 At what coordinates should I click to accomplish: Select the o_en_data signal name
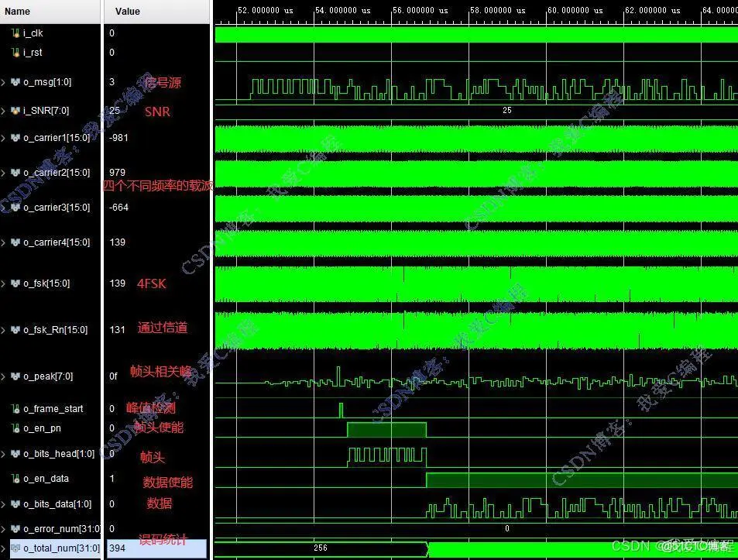pos(46,479)
